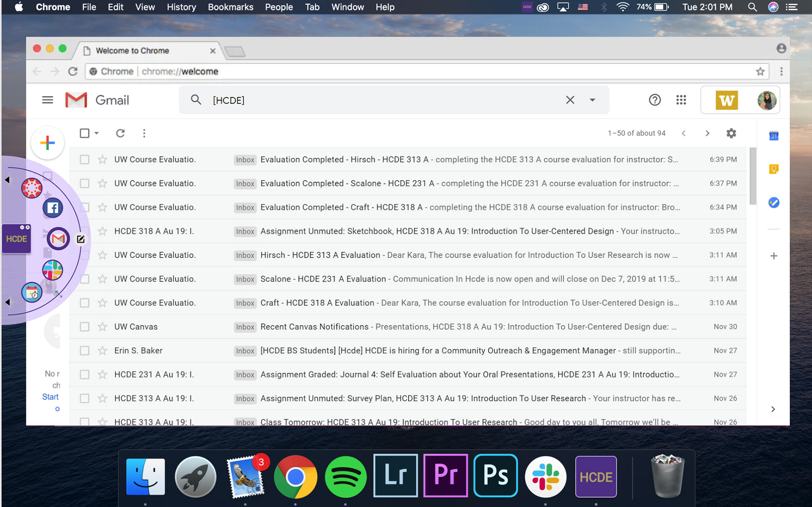The image size is (812, 507).
Task: Click the Start link in the chat panel
Action: pos(50,397)
